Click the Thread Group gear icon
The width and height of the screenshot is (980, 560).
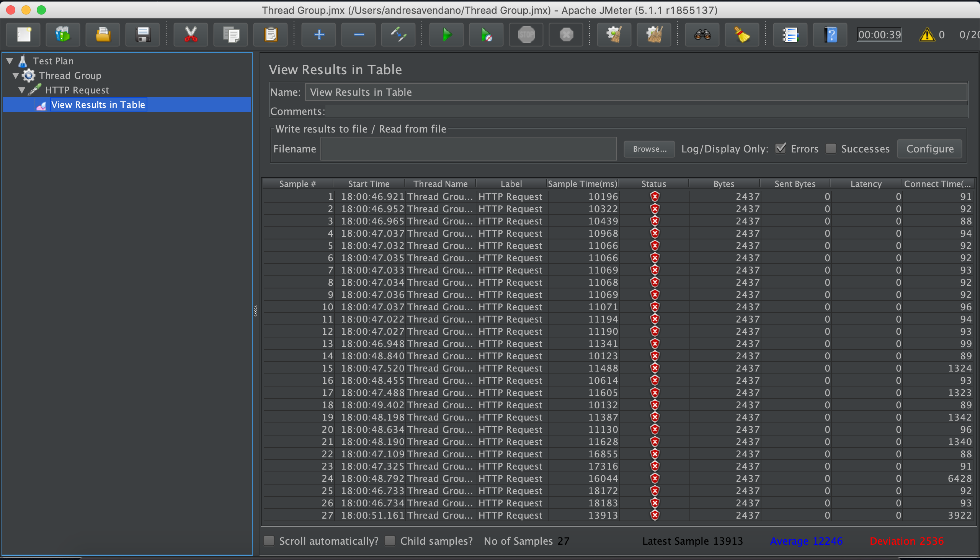(x=29, y=75)
